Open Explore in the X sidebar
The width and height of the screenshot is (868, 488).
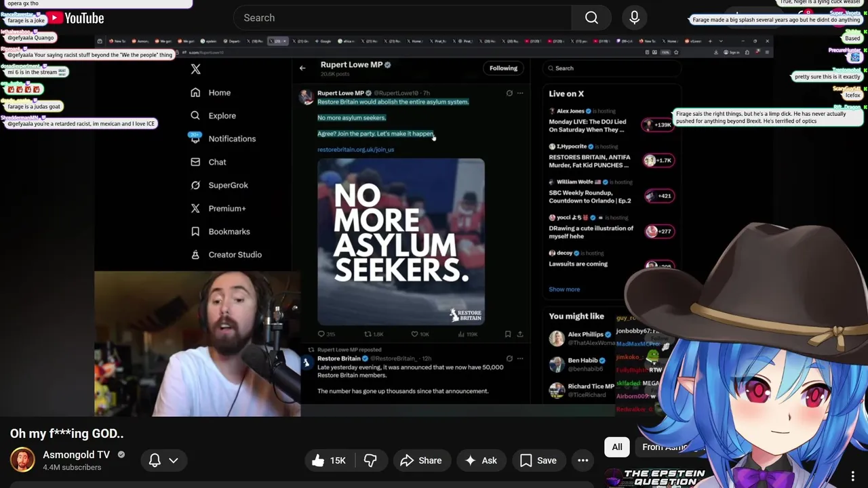[222, 116]
